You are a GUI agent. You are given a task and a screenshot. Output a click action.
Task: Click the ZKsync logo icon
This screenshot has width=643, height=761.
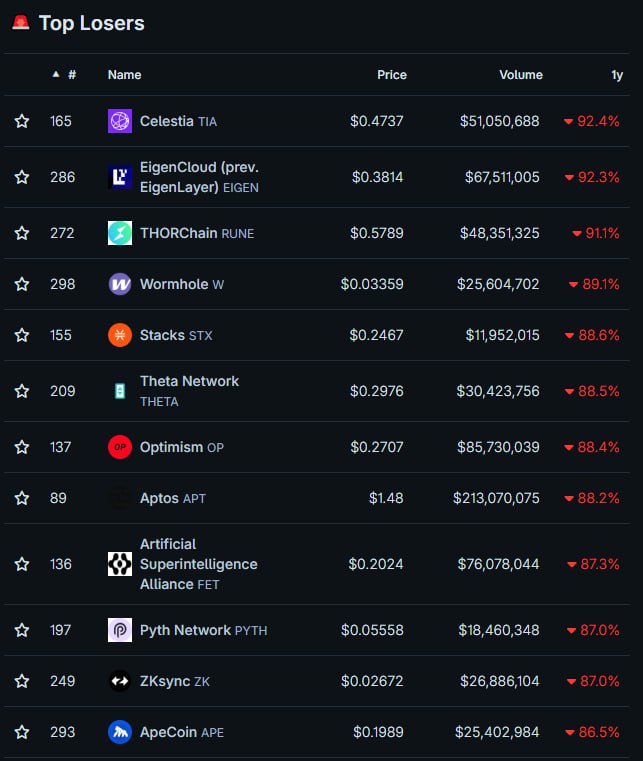tap(120, 681)
